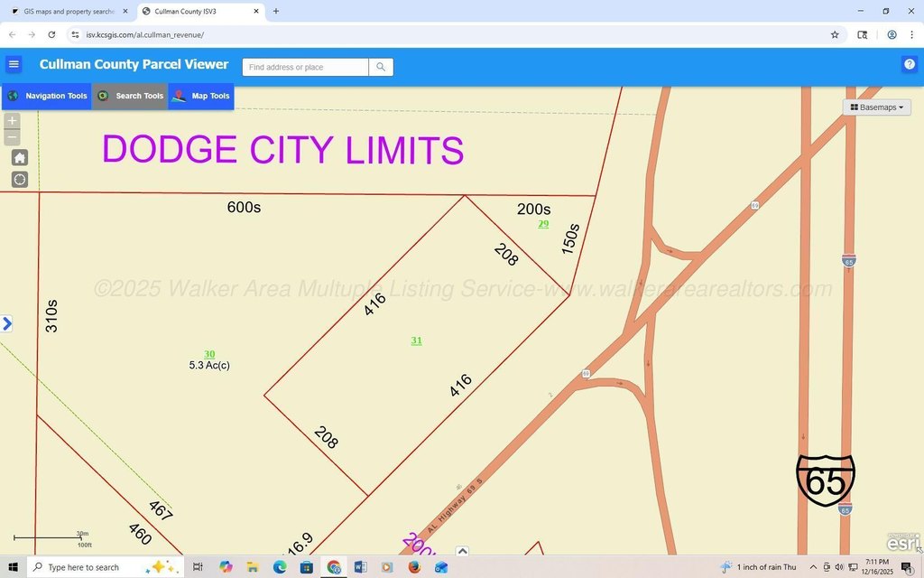Click parcel number 30 link

(209, 354)
